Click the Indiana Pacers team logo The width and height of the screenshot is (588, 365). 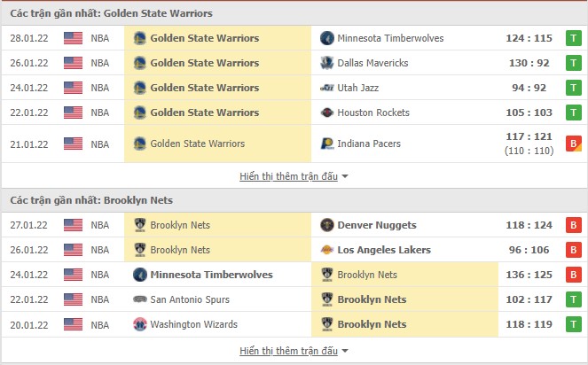[x=326, y=144]
